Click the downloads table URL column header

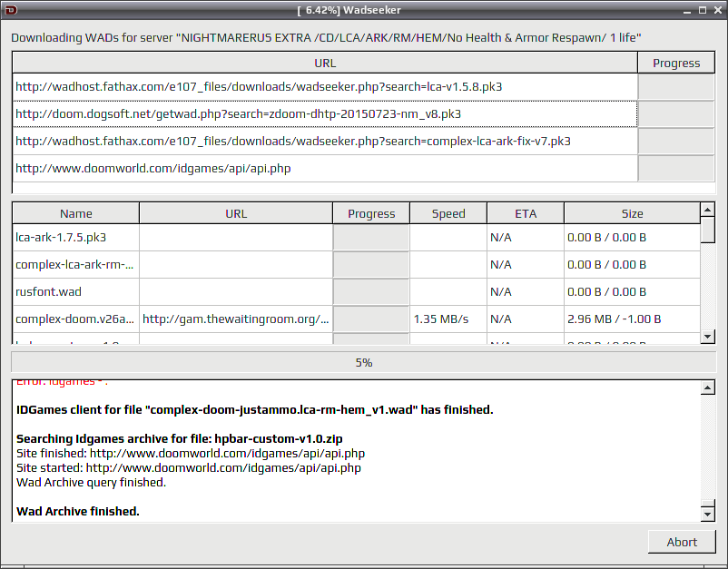click(236, 213)
